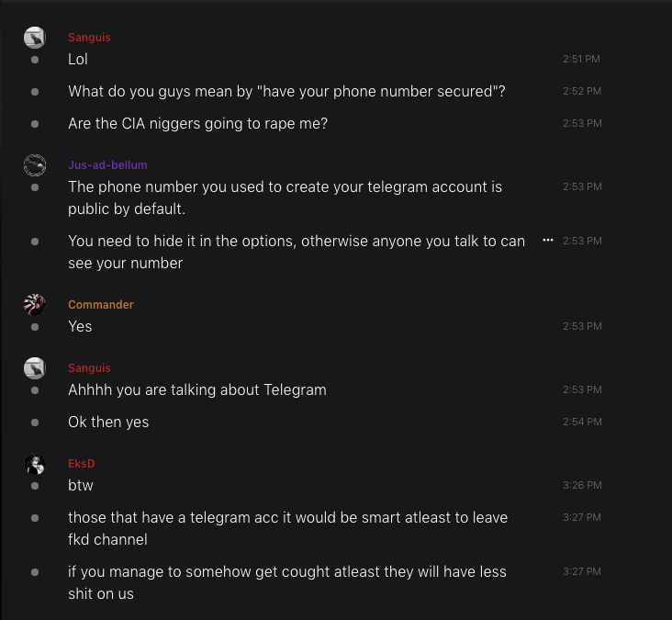Click Jus-ad-bellum's avatar image

(35, 165)
